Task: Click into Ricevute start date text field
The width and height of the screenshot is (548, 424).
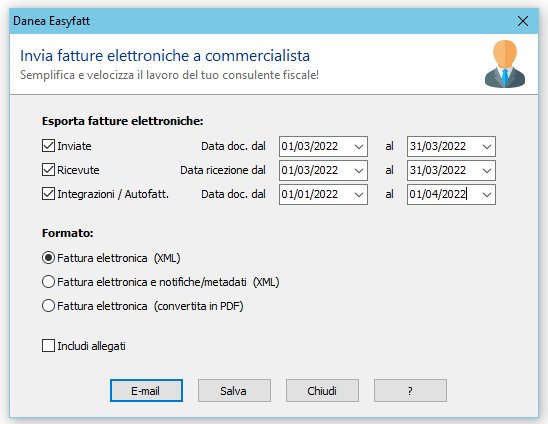Action: (315, 171)
